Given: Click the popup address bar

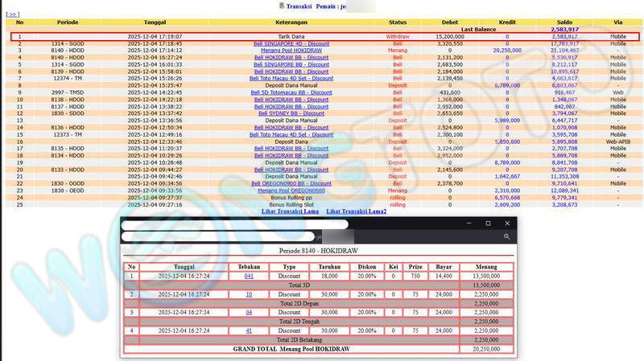Looking at the screenshot, I should pos(217,237).
